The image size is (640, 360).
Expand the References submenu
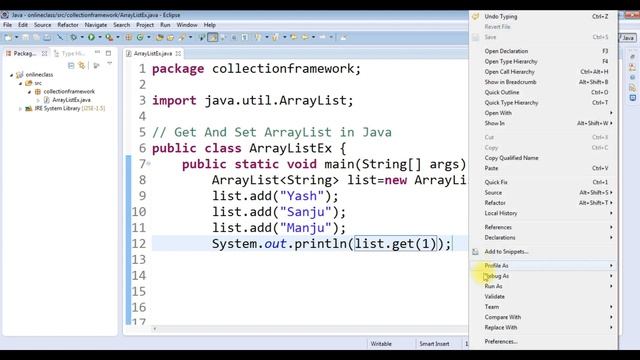pos(544,227)
